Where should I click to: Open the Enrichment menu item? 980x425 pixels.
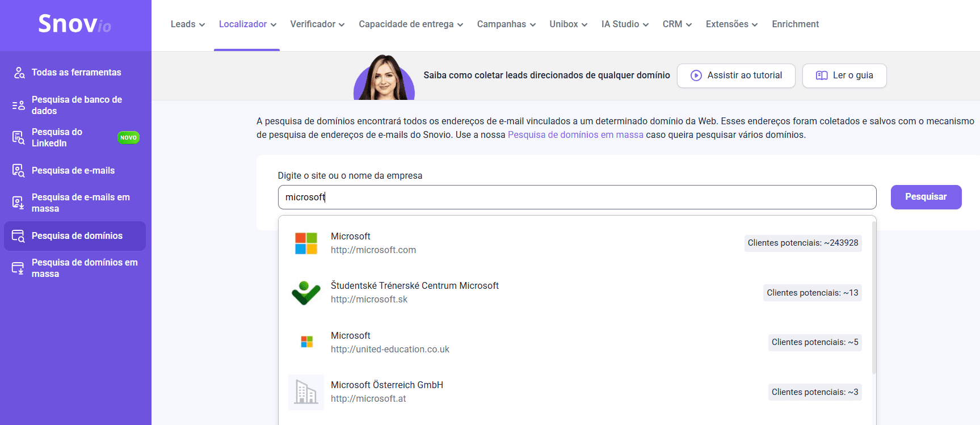(x=796, y=24)
